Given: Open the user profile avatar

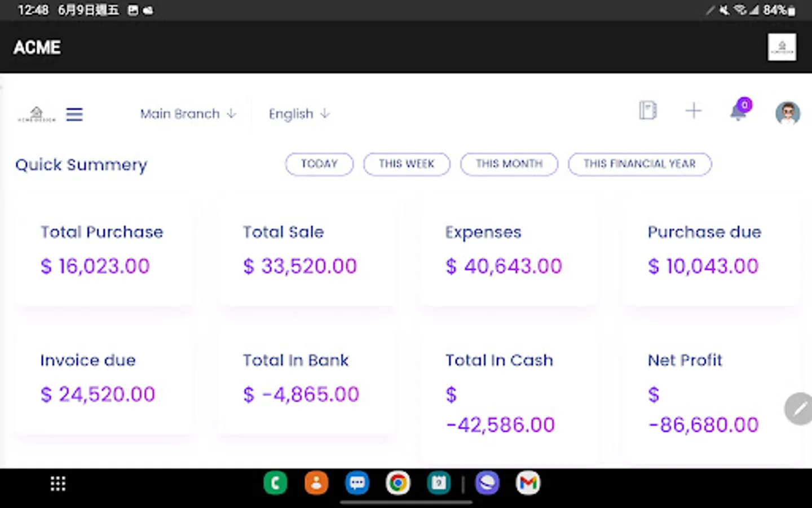Looking at the screenshot, I should [x=787, y=113].
